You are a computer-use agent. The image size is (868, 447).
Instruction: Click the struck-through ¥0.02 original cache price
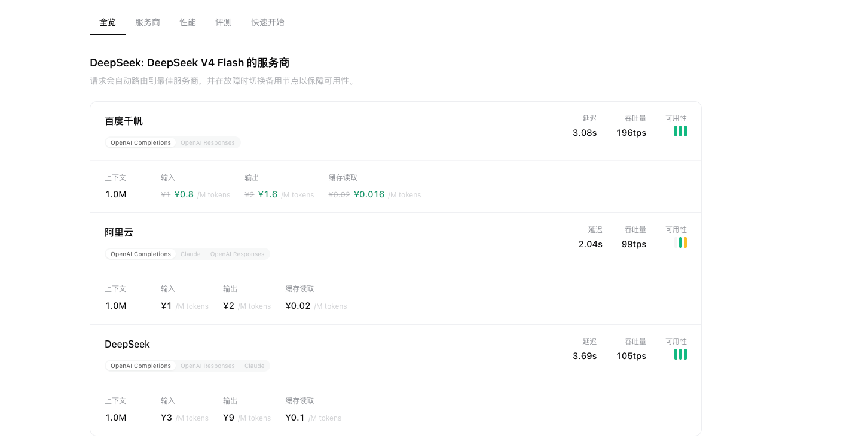pyautogui.click(x=339, y=194)
